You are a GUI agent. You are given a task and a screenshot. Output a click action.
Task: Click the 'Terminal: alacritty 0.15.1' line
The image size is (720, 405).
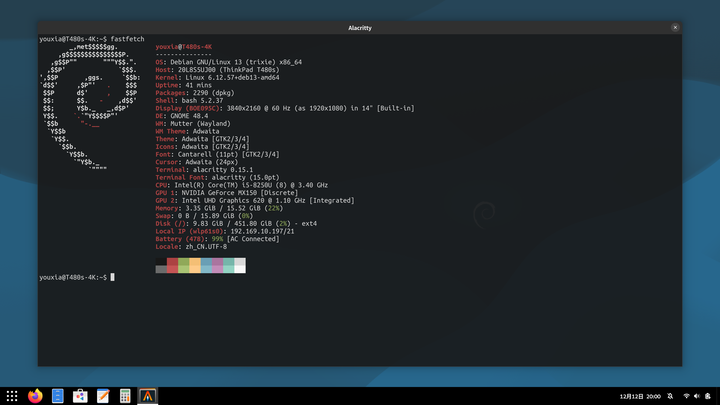(204, 170)
